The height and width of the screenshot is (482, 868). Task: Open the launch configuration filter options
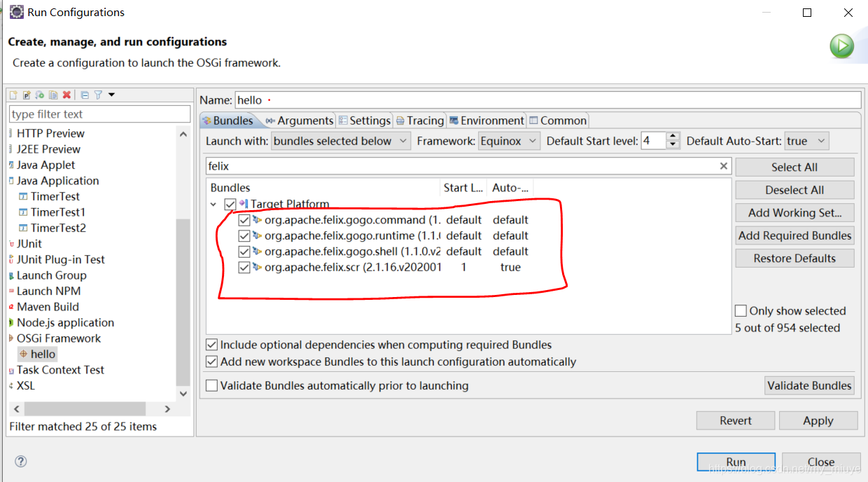98,95
